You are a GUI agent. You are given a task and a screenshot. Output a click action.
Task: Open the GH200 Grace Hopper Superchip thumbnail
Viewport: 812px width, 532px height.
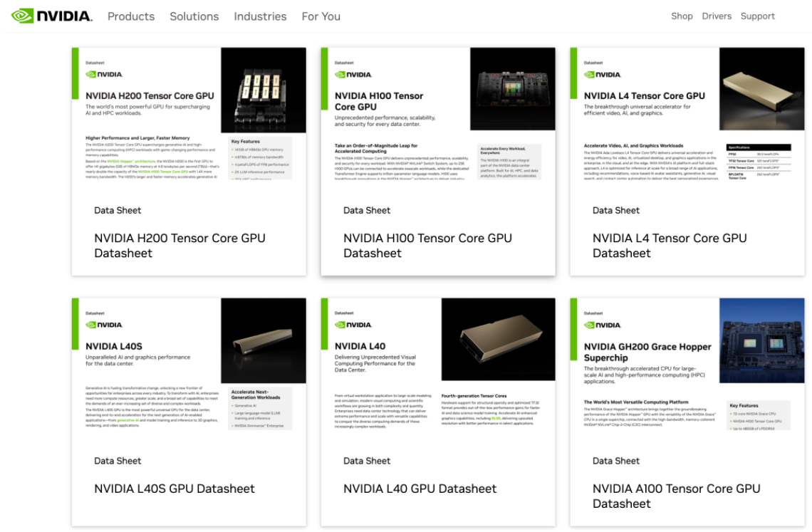[x=687, y=365]
